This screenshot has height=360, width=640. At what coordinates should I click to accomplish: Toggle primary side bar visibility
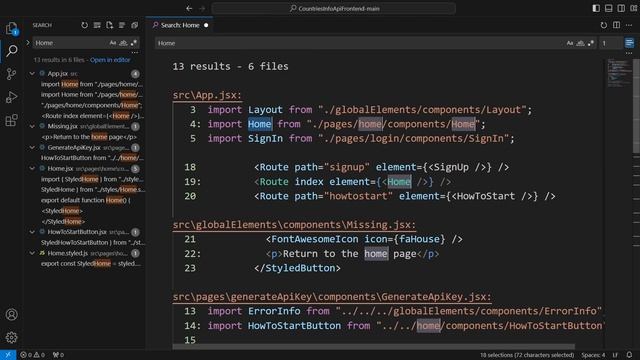[x=596, y=8]
